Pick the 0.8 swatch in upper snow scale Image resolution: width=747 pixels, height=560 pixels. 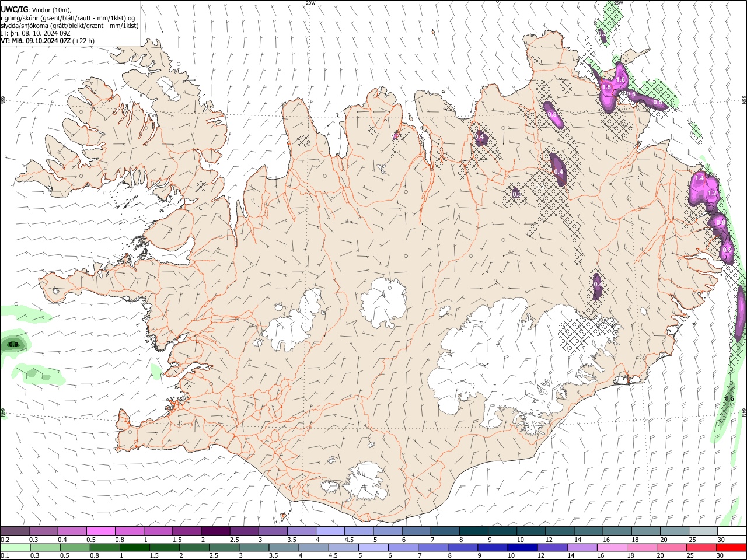pyautogui.click(x=129, y=531)
